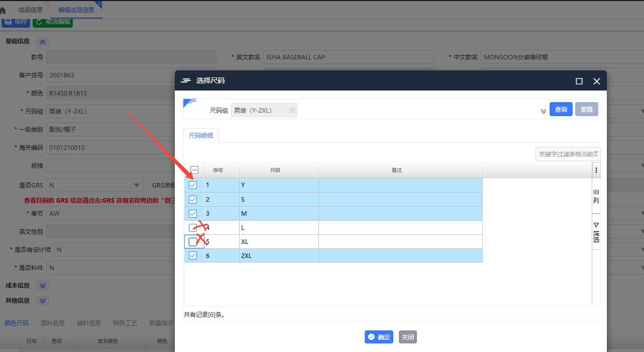Screen dimensions: 644x352
Task: Click the 保存 save button in the toolbar
Action: point(16,22)
